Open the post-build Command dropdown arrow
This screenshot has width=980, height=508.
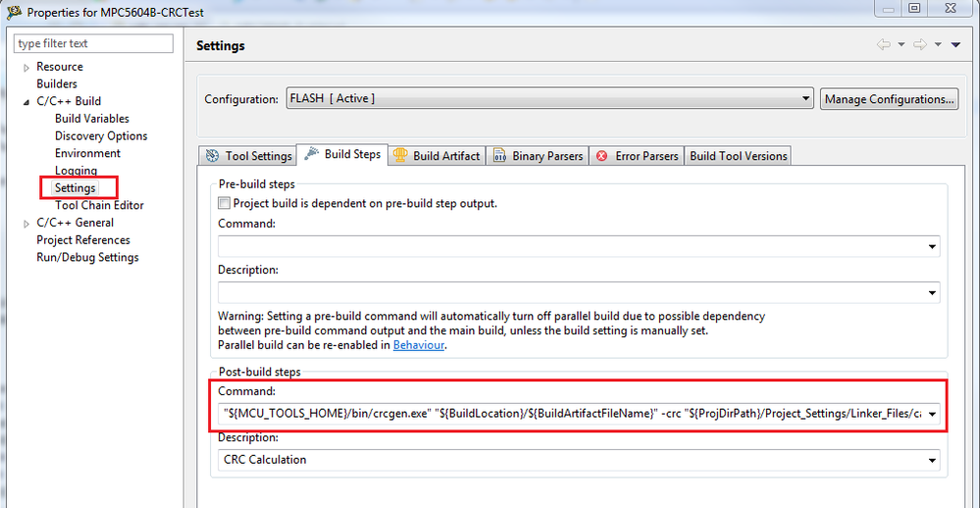932,414
